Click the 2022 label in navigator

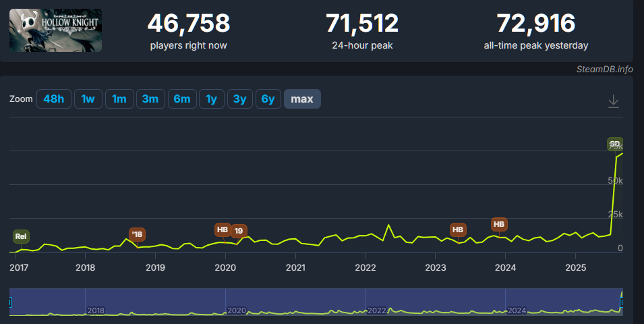pos(377,310)
